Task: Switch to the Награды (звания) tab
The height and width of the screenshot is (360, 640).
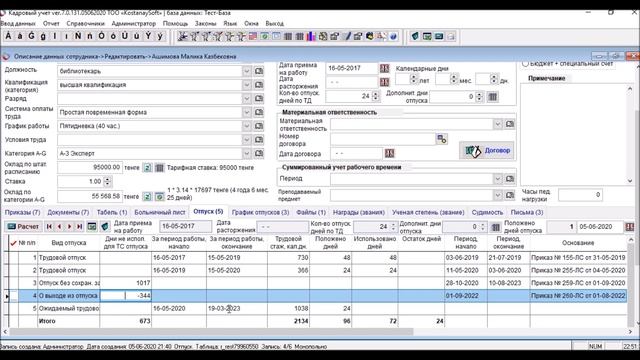Action: (x=359, y=212)
